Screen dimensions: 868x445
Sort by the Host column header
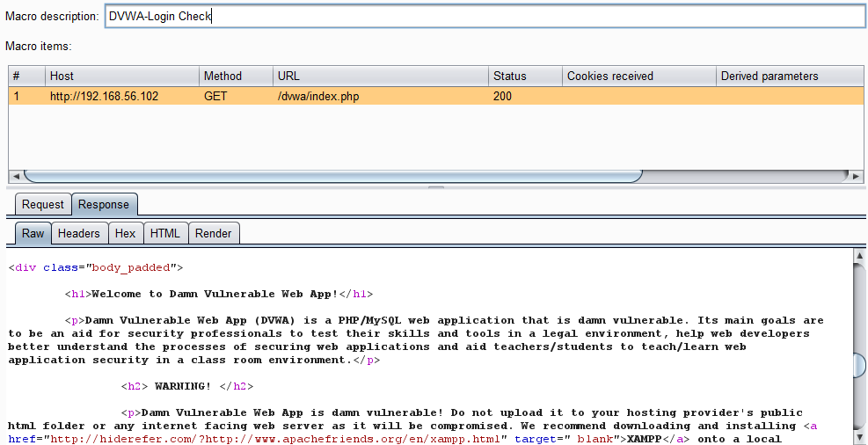tap(121, 77)
